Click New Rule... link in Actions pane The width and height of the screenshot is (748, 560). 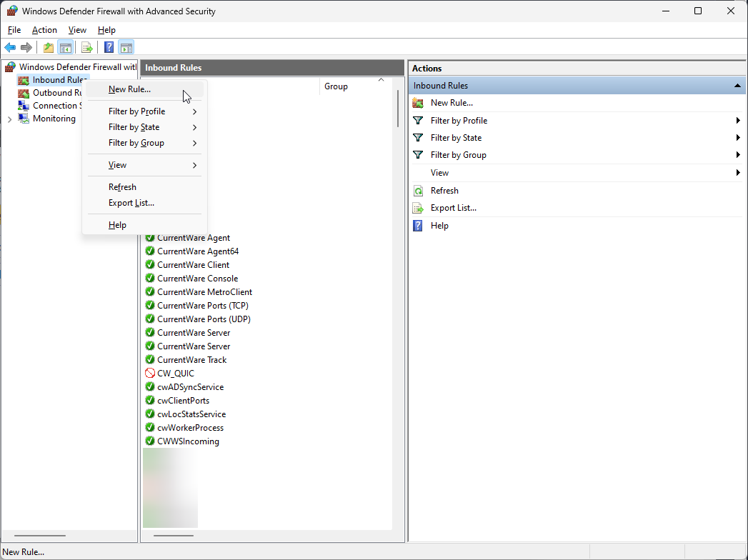[x=452, y=103]
